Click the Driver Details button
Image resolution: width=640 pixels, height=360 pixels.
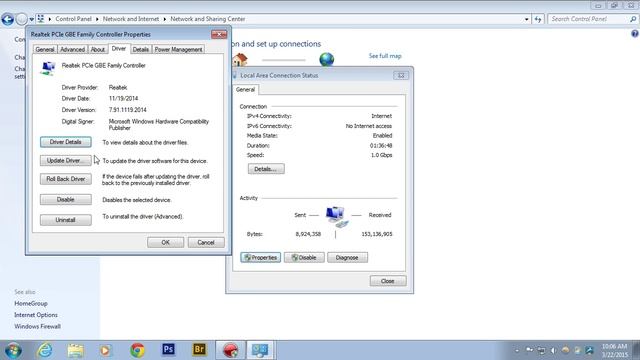click(x=66, y=142)
